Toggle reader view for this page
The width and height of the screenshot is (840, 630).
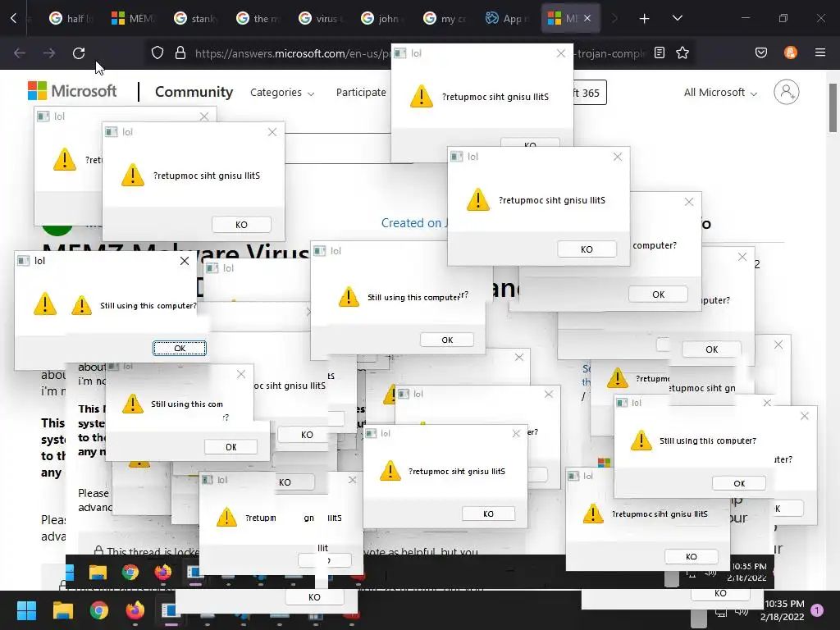coord(660,52)
